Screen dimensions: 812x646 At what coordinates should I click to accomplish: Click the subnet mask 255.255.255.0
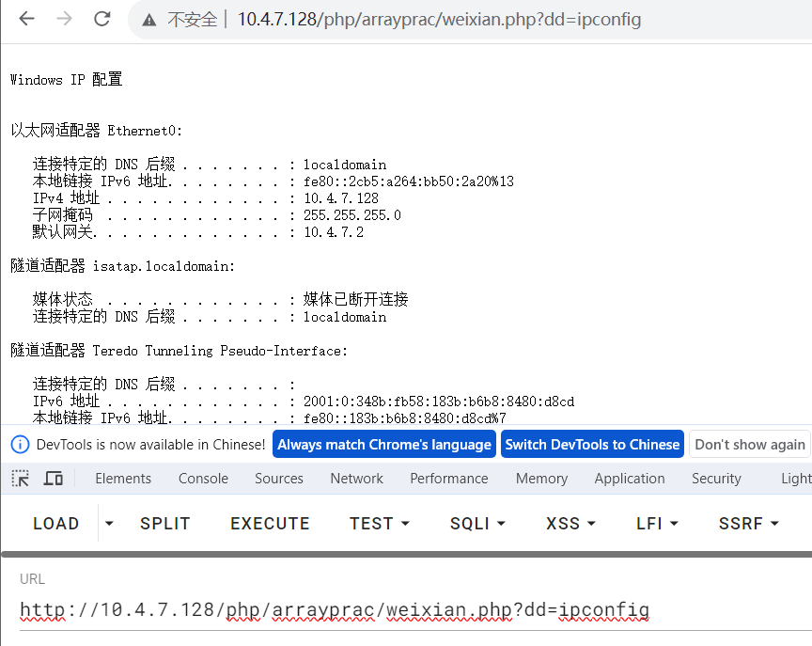coord(352,215)
